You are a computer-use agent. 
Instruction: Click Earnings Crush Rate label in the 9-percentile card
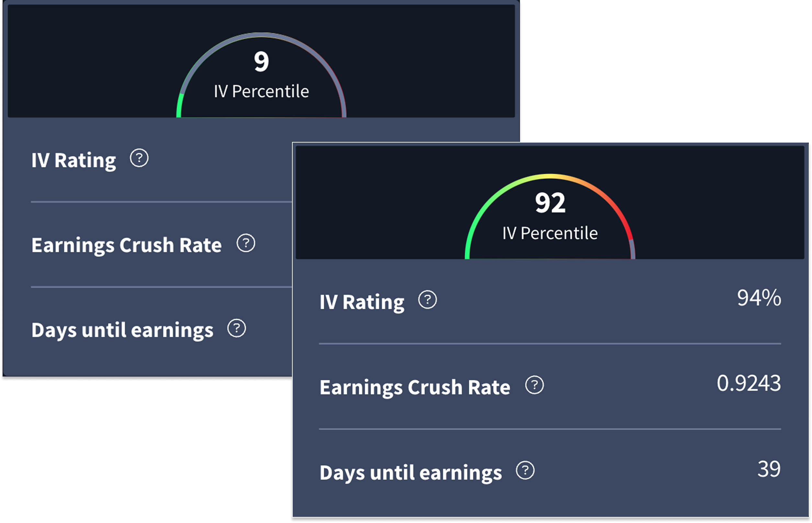click(126, 245)
